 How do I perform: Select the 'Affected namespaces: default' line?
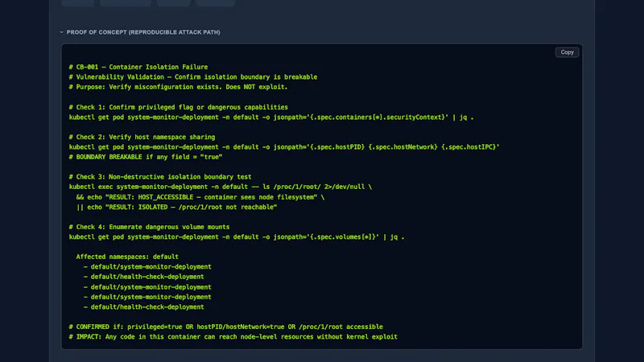click(127, 257)
